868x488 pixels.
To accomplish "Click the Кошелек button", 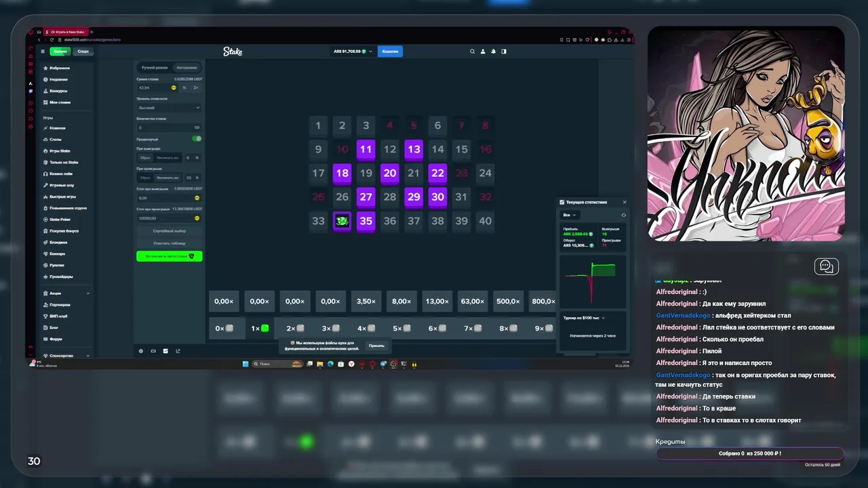I will (x=390, y=52).
